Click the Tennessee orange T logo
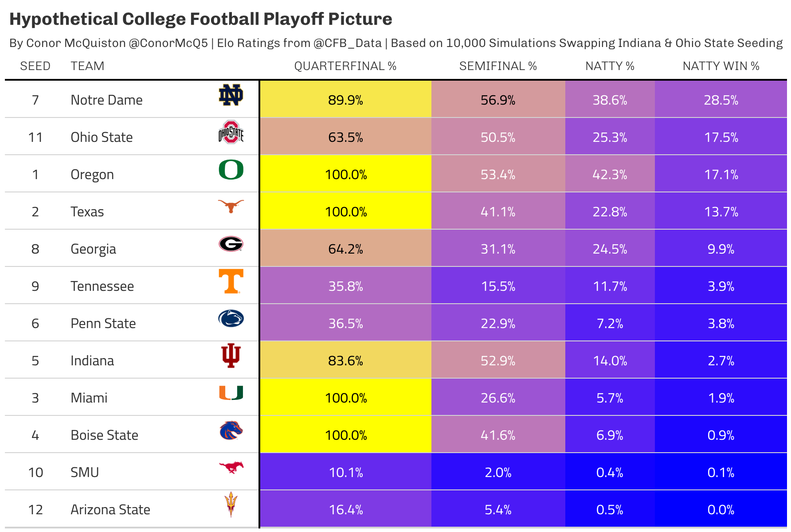 click(x=231, y=281)
